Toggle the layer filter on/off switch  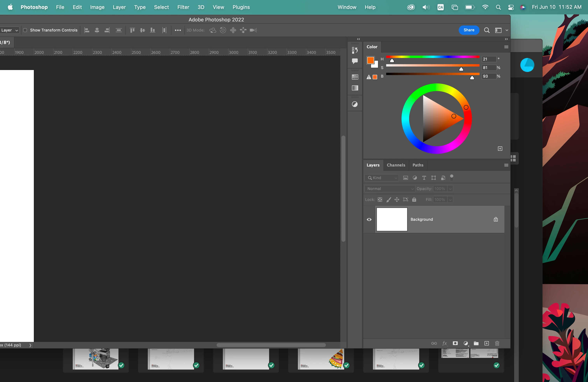(x=452, y=177)
